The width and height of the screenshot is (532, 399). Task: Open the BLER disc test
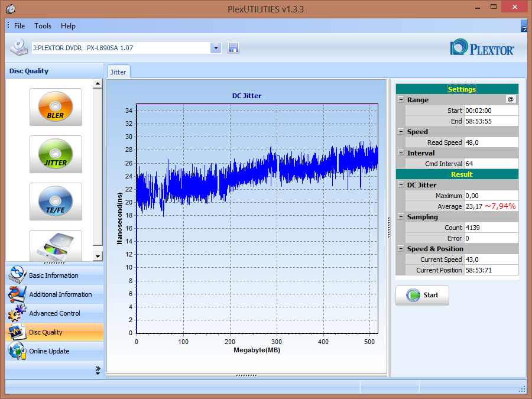point(56,107)
